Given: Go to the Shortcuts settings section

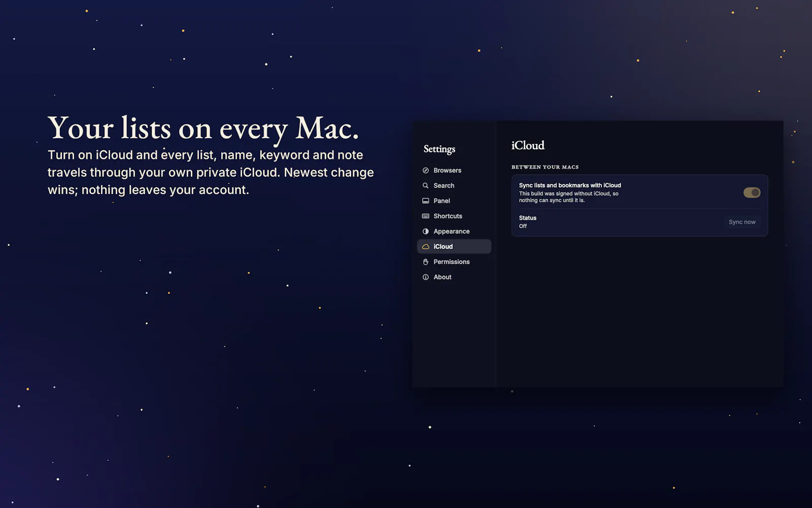Looking at the screenshot, I should pos(454,216).
